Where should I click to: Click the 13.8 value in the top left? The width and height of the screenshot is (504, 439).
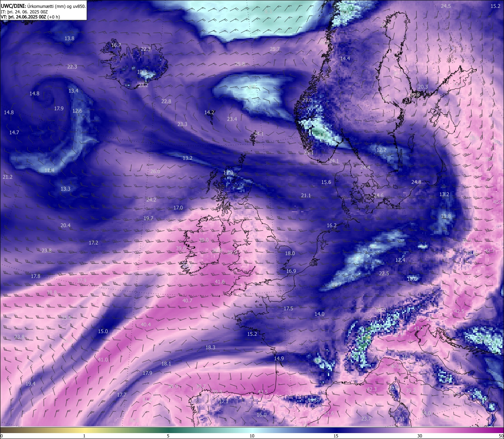pyautogui.click(x=69, y=38)
